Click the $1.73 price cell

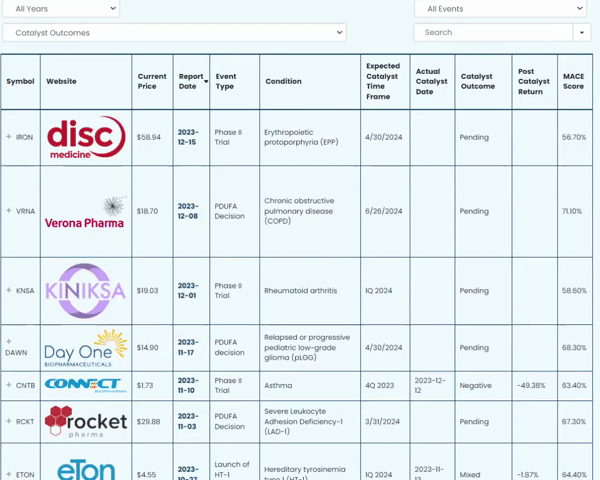[145, 385]
